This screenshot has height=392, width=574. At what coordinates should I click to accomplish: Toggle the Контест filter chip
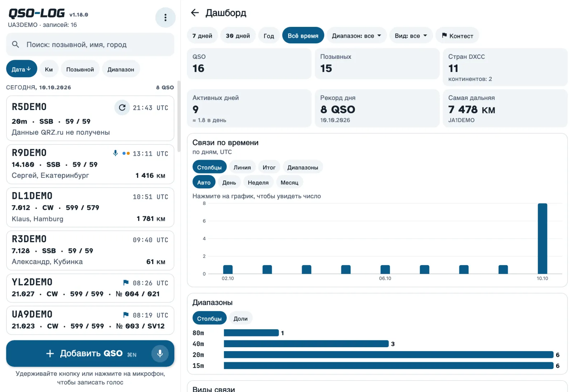point(457,35)
